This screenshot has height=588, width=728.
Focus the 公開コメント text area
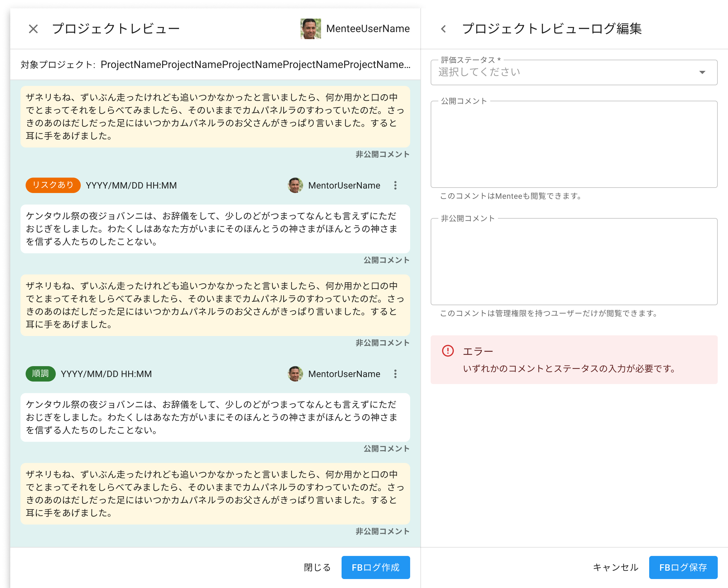(574, 144)
